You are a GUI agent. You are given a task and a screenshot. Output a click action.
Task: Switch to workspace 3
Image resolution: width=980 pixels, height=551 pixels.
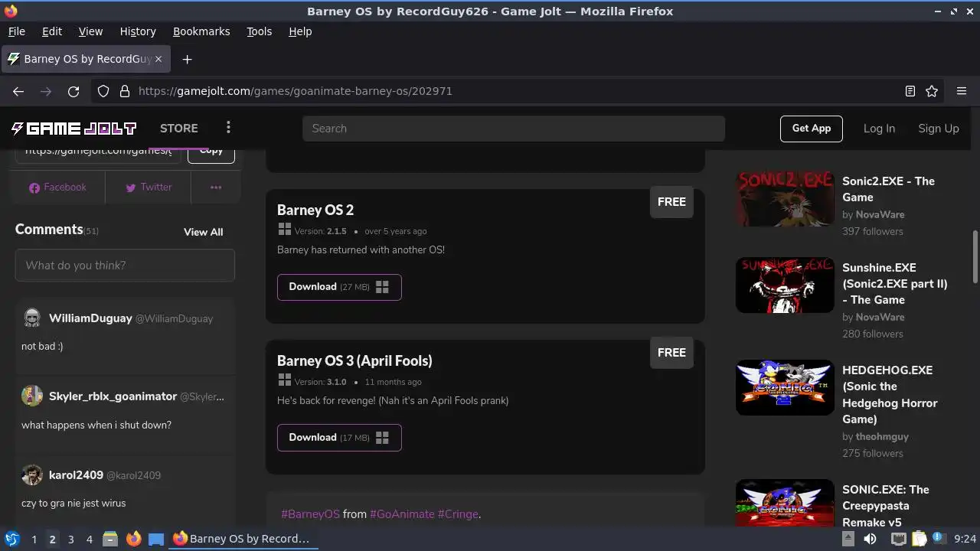(70, 539)
